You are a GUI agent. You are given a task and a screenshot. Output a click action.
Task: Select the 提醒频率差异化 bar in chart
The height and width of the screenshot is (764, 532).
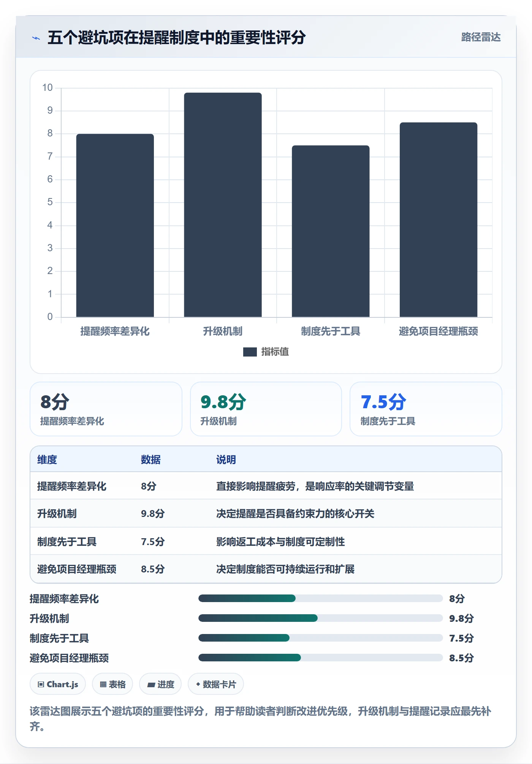115,225
